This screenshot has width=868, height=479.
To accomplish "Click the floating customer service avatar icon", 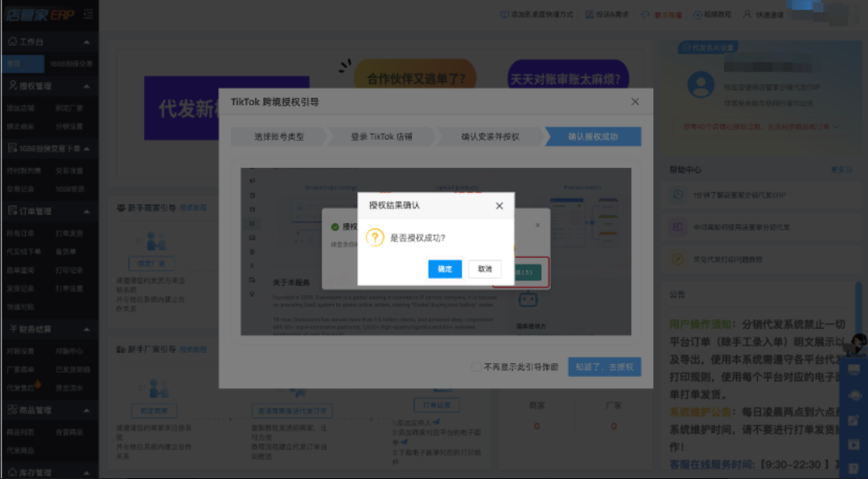I will click(858, 343).
